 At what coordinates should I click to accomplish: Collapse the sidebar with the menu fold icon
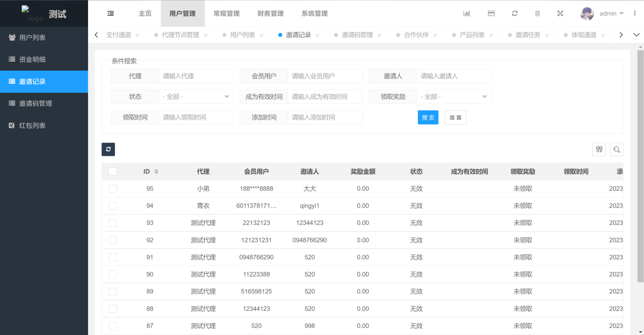110,13
